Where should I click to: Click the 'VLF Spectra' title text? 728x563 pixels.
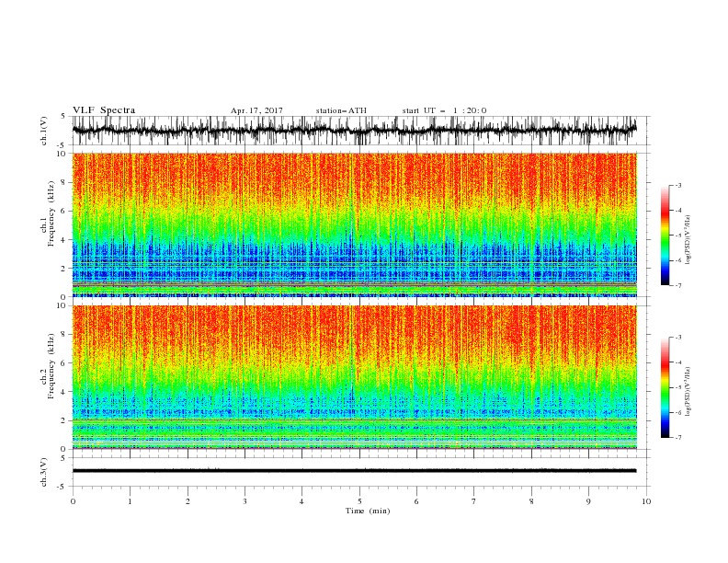point(104,110)
